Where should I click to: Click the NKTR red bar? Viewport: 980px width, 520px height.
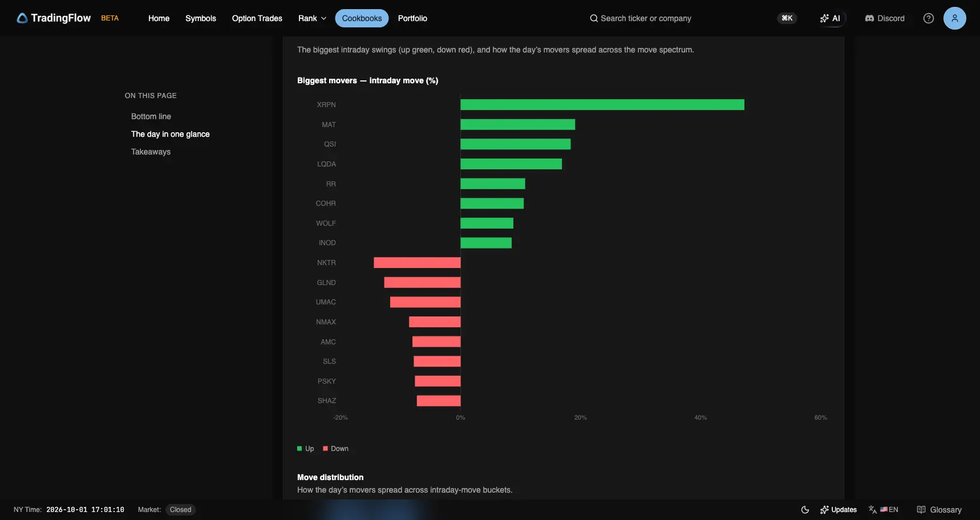click(x=417, y=263)
